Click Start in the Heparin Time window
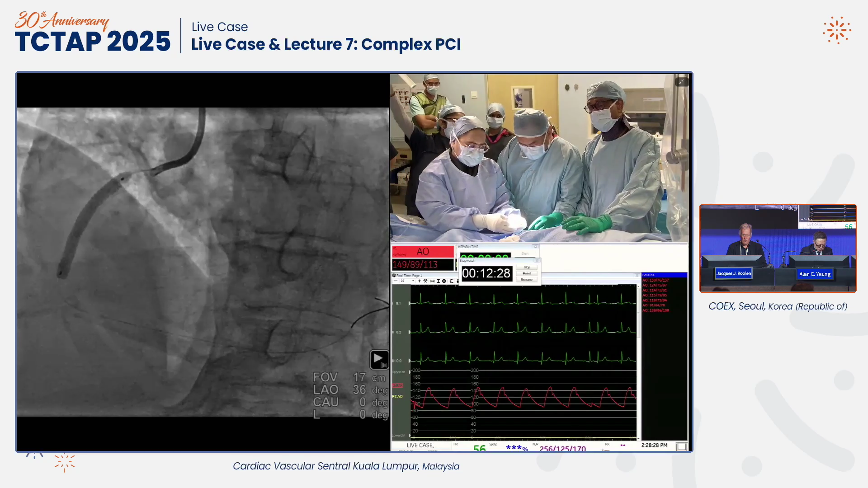 [x=525, y=253]
